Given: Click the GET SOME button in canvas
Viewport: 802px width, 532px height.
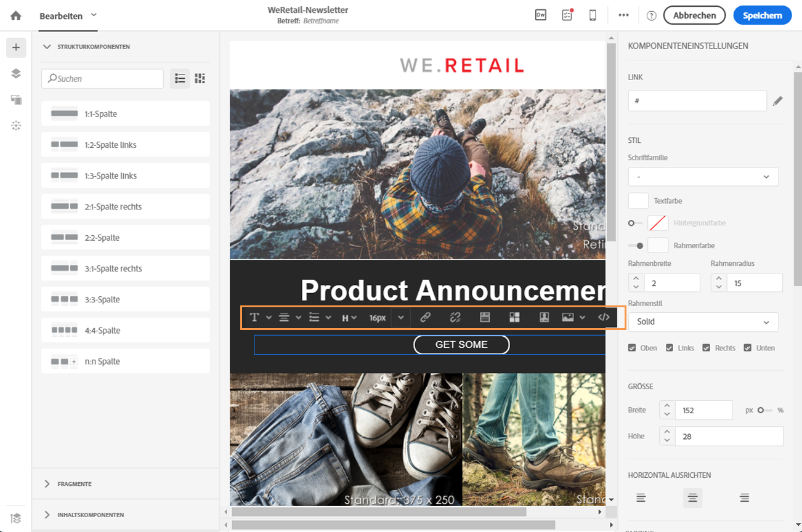Looking at the screenshot, I should pyautogui.click(x=461, y=345).
